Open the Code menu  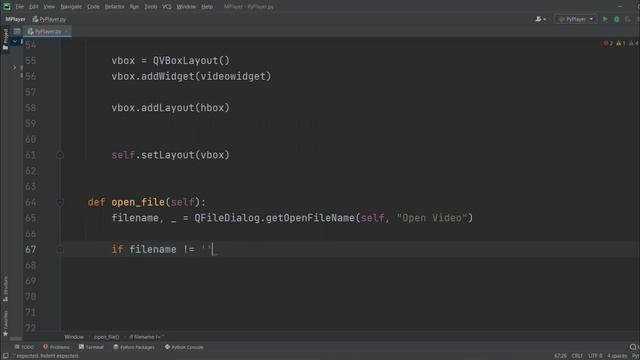93,7
